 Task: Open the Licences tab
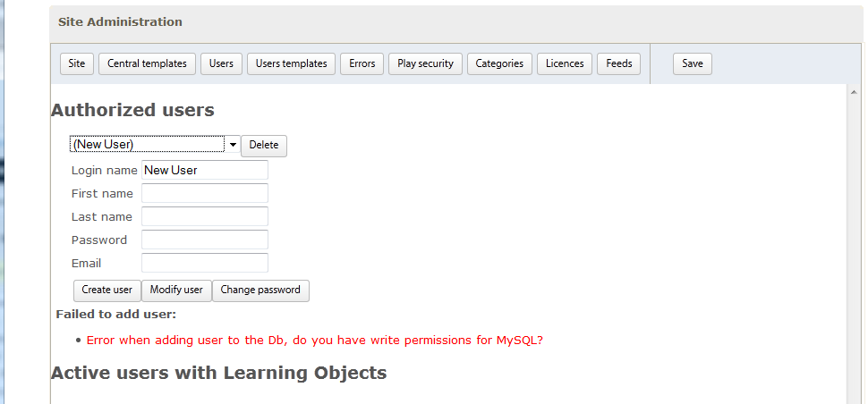565,63
